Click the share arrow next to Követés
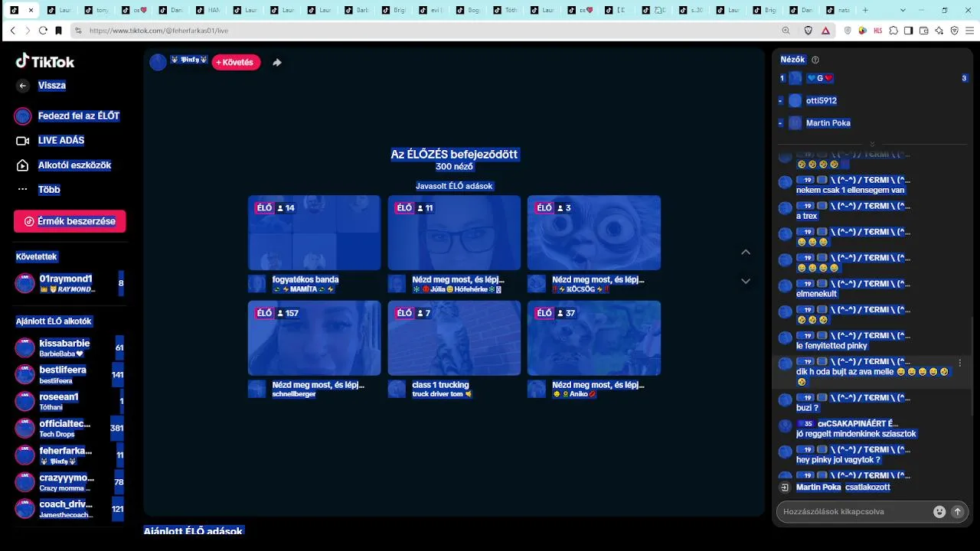980x551 pixels. [x=277, y=63]
